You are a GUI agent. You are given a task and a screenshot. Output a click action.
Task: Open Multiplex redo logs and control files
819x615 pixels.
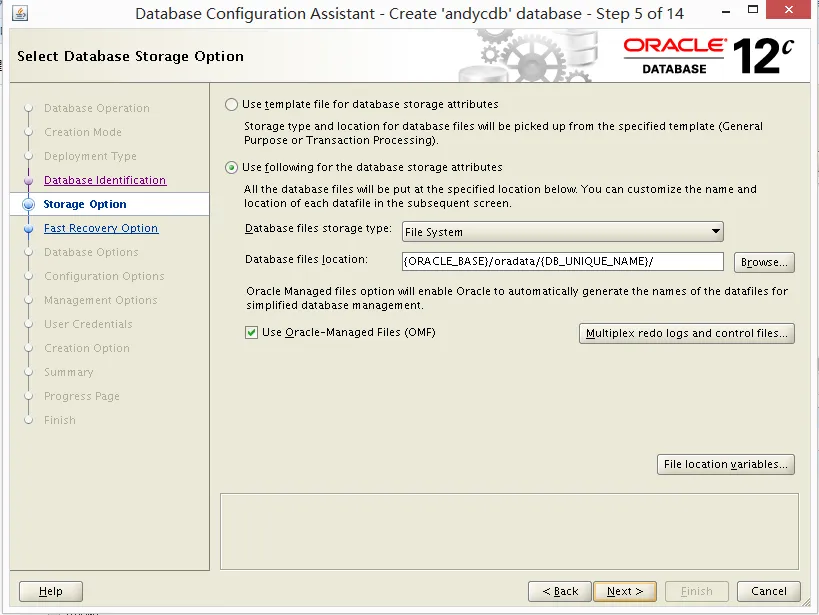[x=687, y=333]
